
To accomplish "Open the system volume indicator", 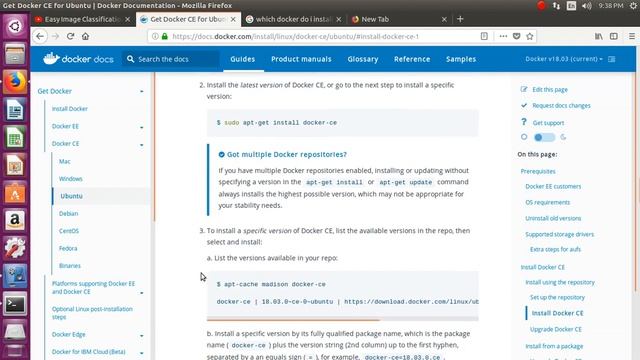I will click(x=587, y=6).
